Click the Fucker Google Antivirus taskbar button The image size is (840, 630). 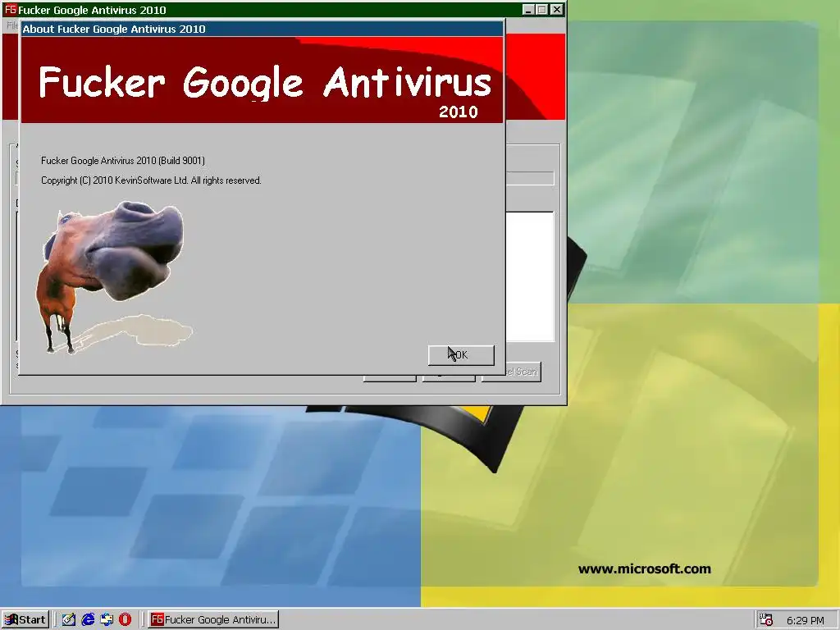213,620
